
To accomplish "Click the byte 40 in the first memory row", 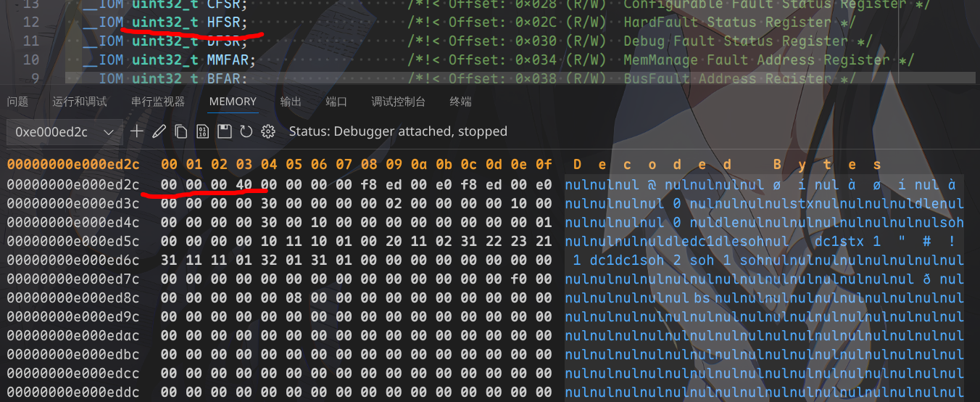I will (244, 184).
